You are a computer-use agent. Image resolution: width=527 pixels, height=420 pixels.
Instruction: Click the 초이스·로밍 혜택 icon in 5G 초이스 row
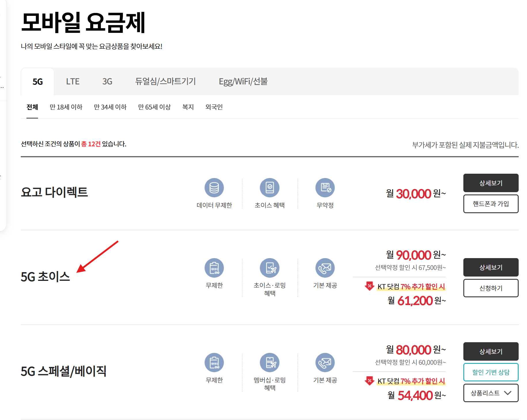point(270,268)
